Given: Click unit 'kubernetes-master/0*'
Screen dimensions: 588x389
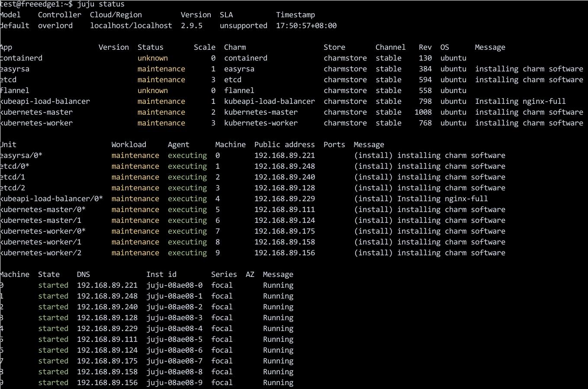Looking at the screenshot, I should click(43, 209).
